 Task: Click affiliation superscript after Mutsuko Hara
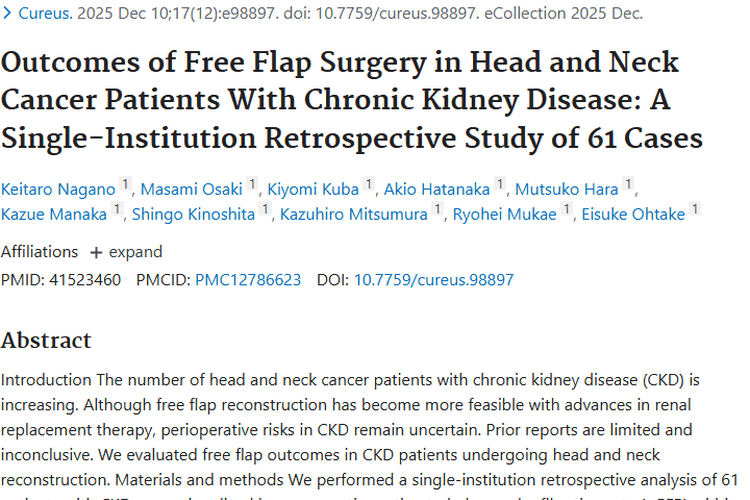pos(628,183)
